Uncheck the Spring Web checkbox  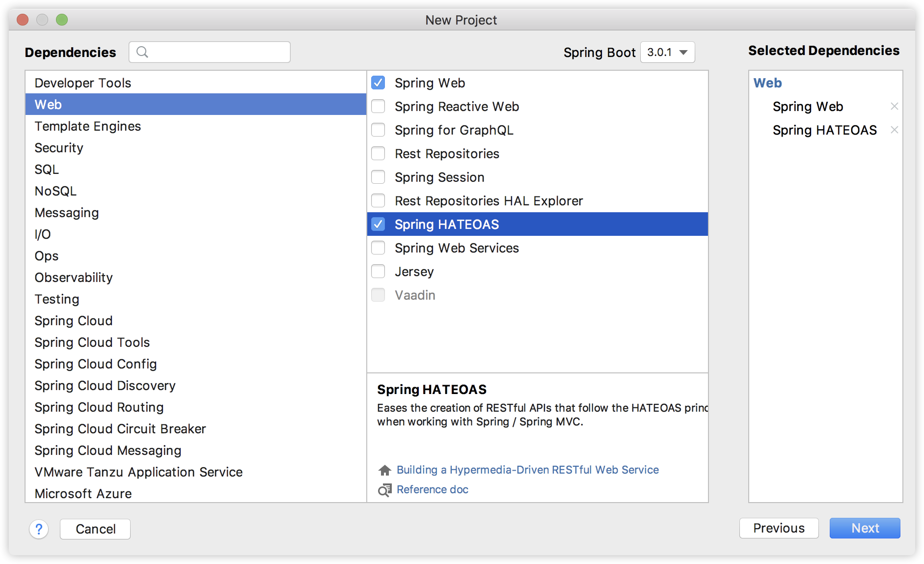tap(378, 83)
